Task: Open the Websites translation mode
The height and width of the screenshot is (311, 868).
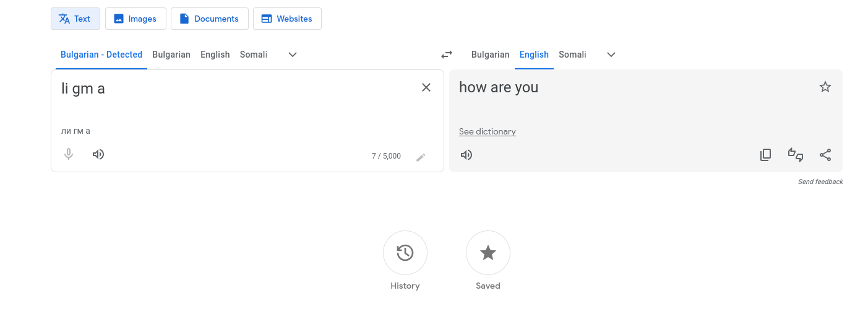Action: pyautogui.click(x=287, y=19)
